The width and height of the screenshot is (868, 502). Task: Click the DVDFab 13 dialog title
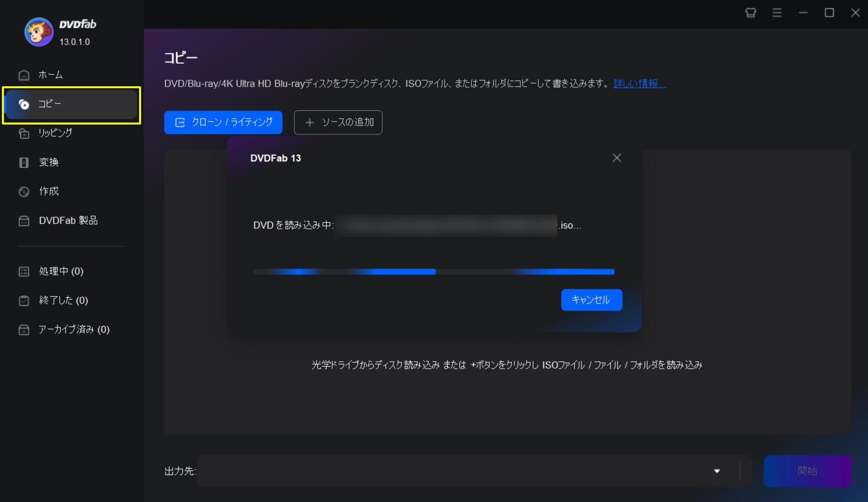point(275,158)
